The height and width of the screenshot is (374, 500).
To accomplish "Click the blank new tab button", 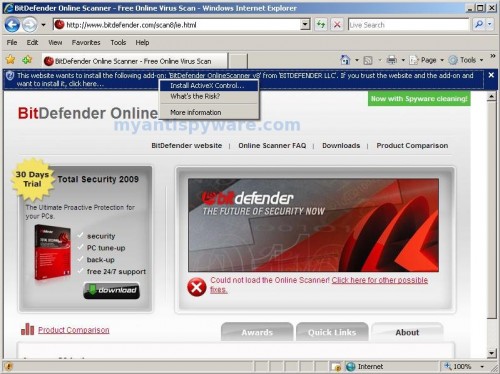I will tap(238, 61).
